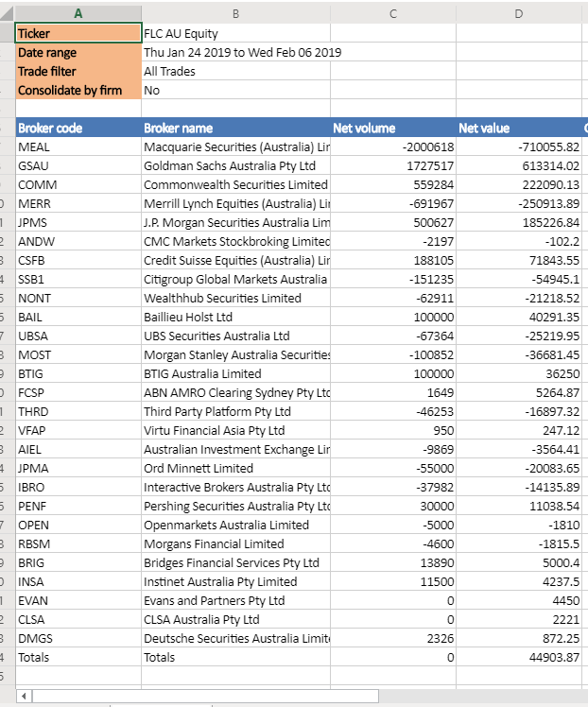Viewport: 588px width, 707px height.
Task: Select column B header
Action: click(x=235, y=13)
